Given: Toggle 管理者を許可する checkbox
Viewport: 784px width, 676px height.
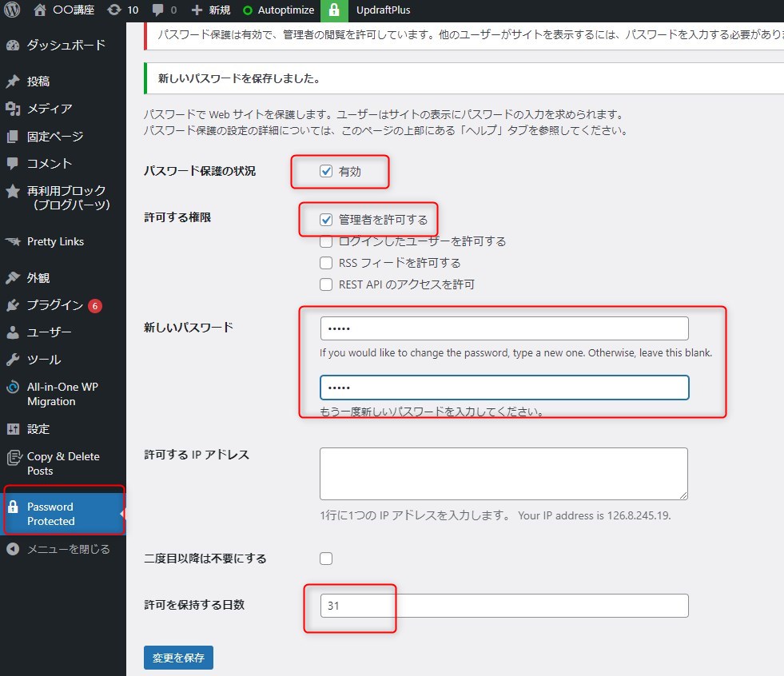Looking at the screenshot, I should [326, 220].
